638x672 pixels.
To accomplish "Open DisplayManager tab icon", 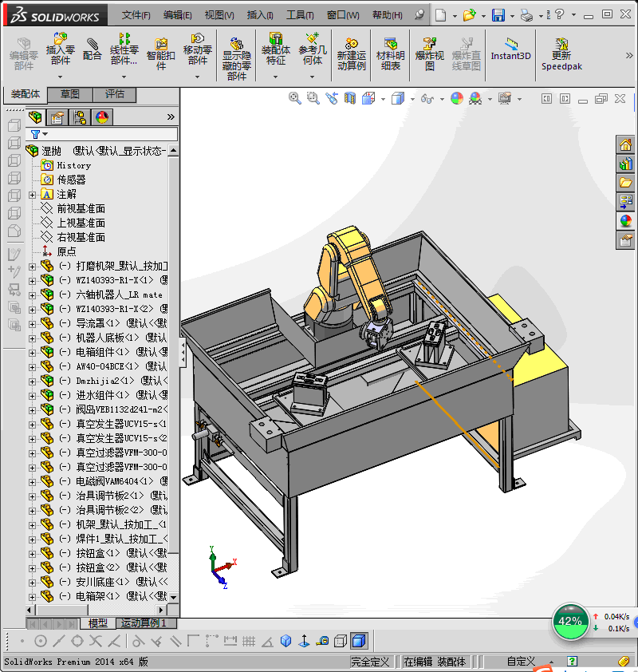I will point(102,117).
